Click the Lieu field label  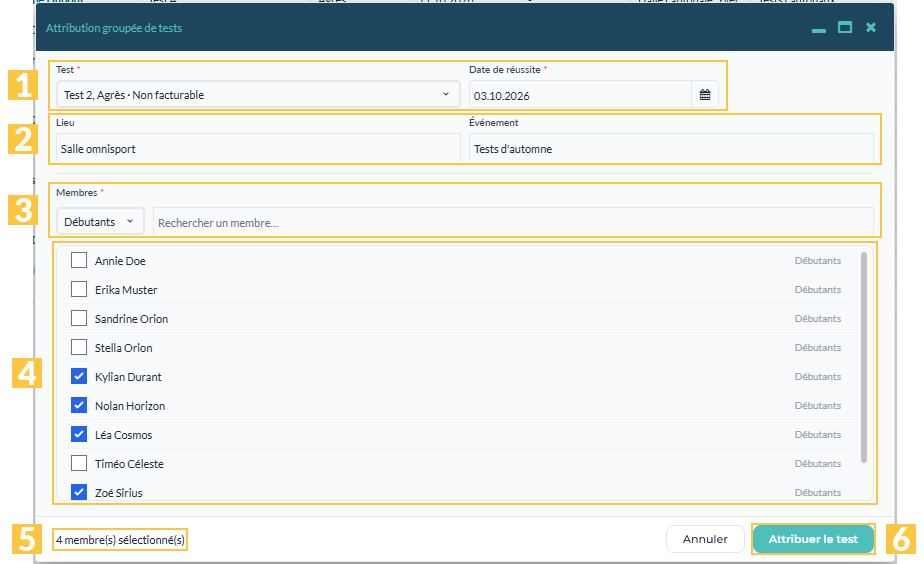65,122
